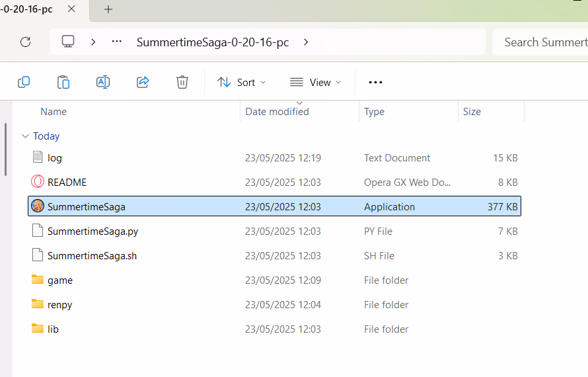Select the SummertimeSaga.py file
This screenshot has height=377, width=588.
click(92, 231)
